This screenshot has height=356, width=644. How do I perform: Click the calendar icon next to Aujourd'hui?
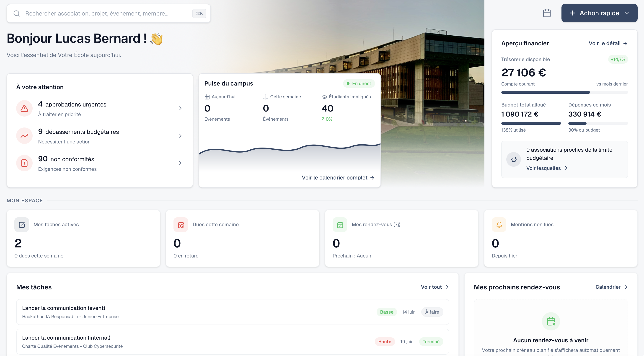(x=207, y=97)
